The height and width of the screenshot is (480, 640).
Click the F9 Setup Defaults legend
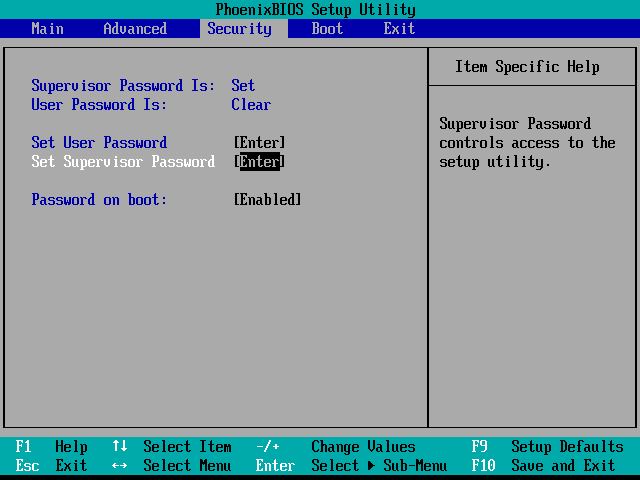(x=547, y=447)
